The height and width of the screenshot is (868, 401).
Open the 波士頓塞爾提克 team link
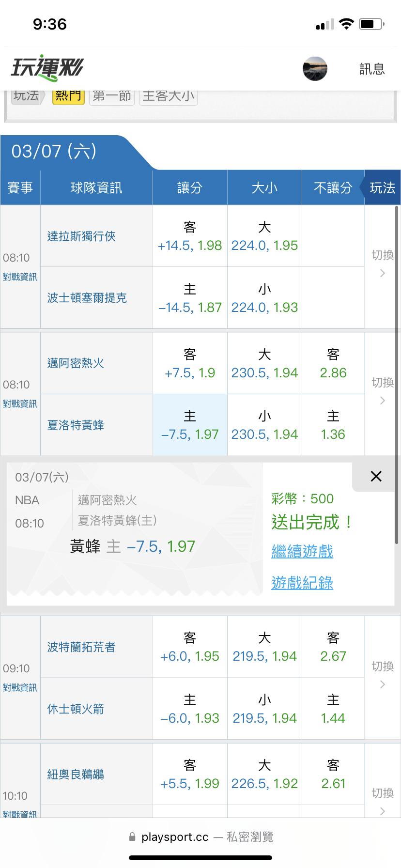point(87,298)
